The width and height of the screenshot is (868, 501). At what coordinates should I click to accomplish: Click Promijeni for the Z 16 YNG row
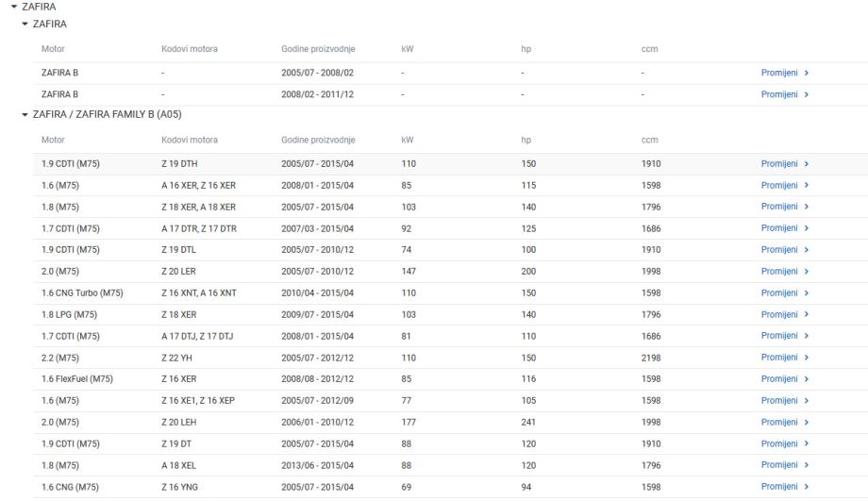[x=779, y=487]
